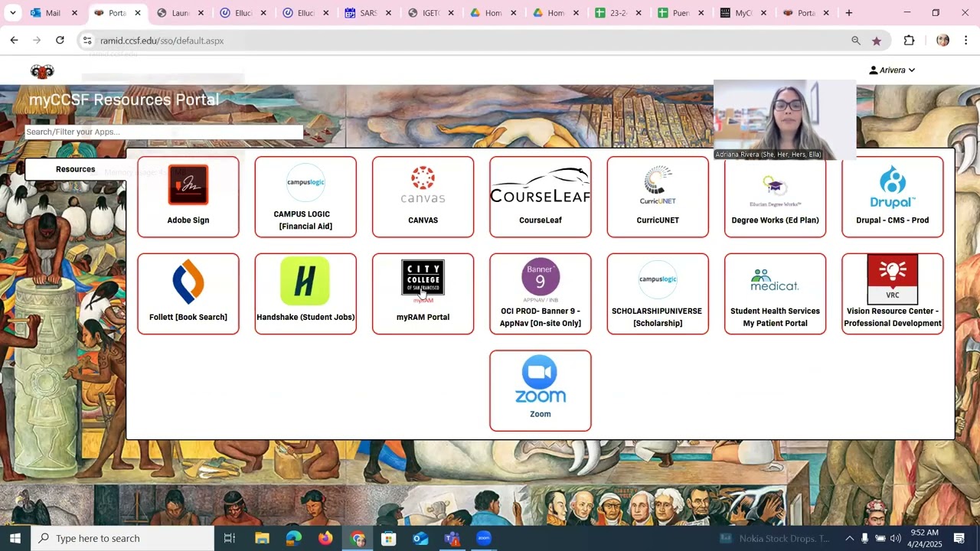Switch to the 23-2 spreadsheet tab
980x551 pixels.
(x=618, y=13)
